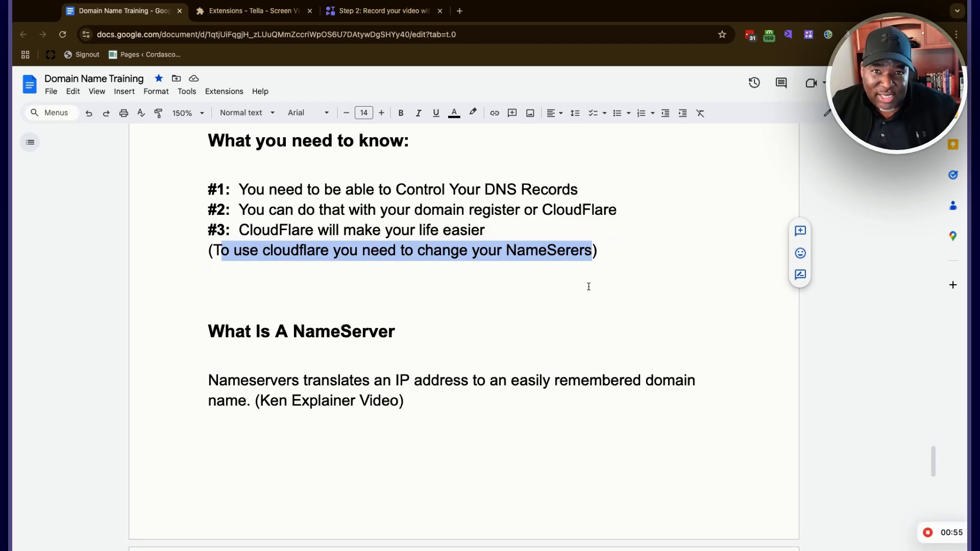This screenshot has height=551, width=980.
Task: View cloud document status icon
Action: click(x=193, y=79)
